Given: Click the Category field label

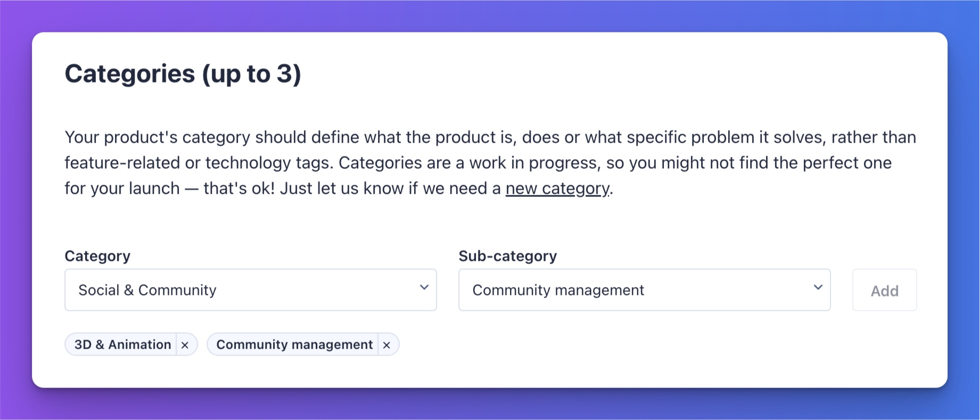Looking at the screenshot, I should [97, 256].
